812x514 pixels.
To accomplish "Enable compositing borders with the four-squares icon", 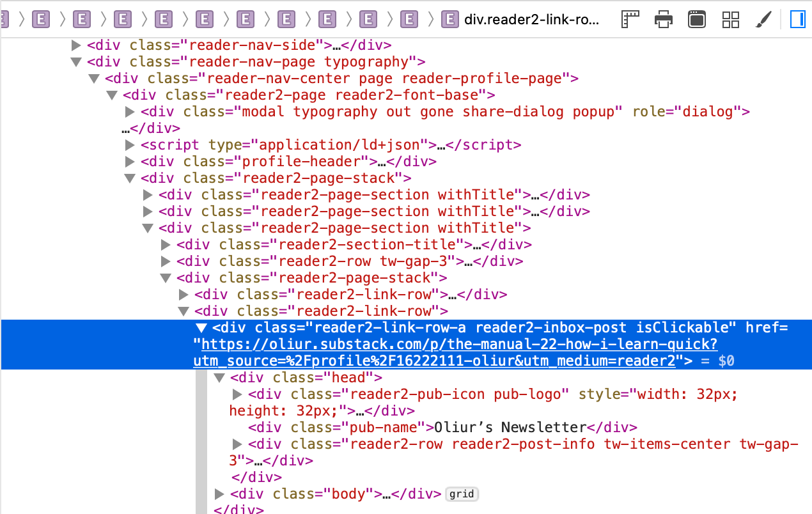I will 731,19.
